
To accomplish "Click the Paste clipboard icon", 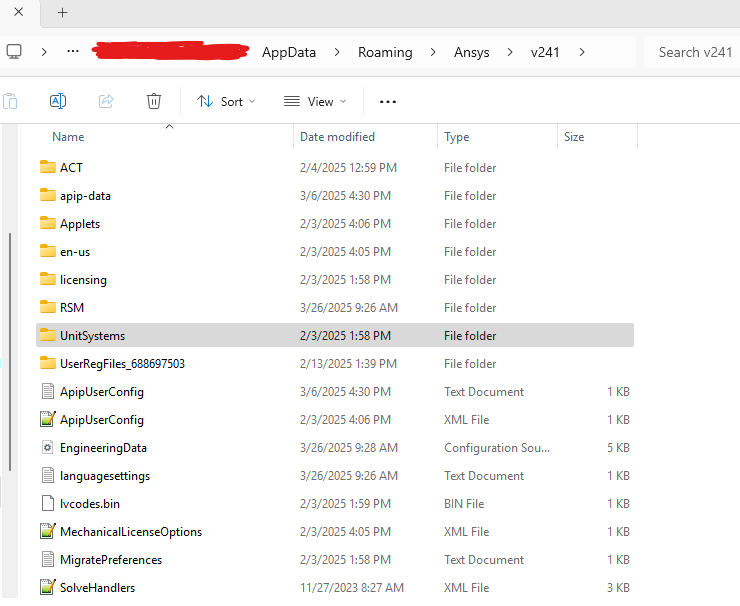I will (10, 101).
